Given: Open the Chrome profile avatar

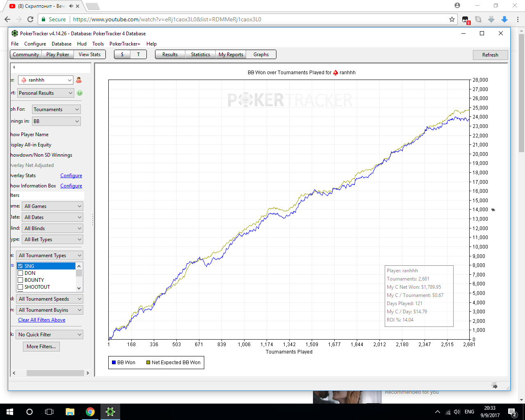Looking at the screenshot, I should pos(457,5).
